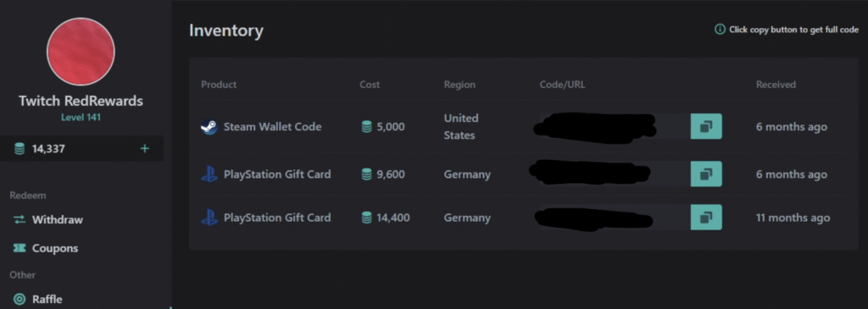Click the Raffle target icon
The width and height of the screenshot is (868, 309).
[19, 299]
